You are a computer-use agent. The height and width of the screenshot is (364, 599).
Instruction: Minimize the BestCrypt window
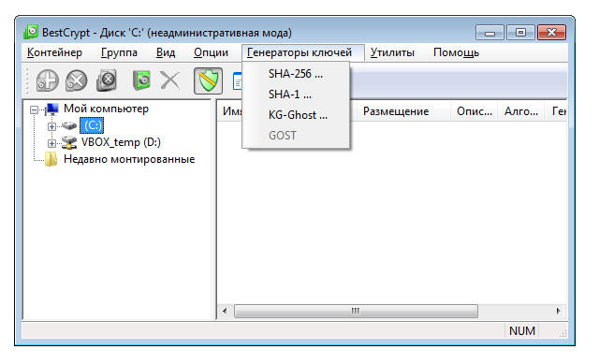click(489, 33)
